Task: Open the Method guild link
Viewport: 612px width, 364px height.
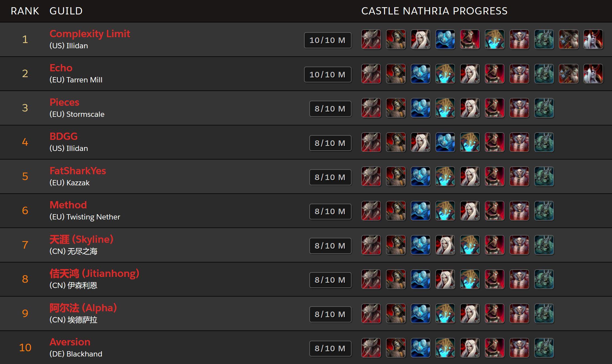Action: (x=68, y=205)
